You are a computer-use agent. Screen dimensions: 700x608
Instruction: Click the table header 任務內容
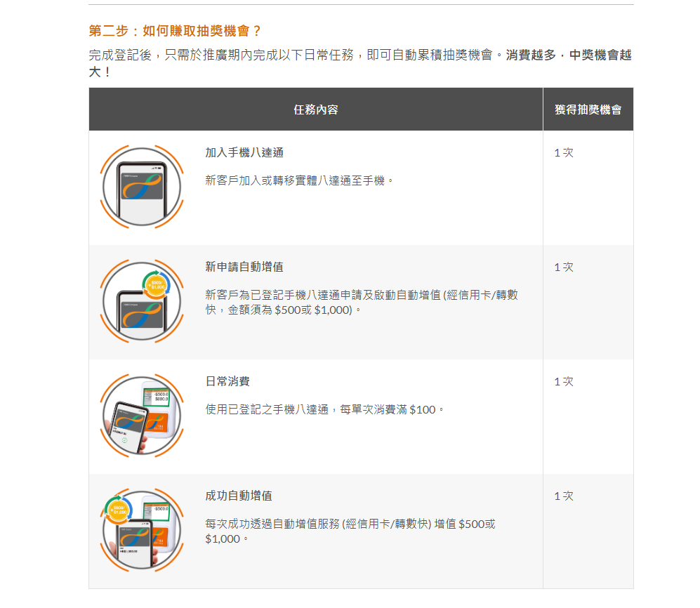click(x=316, y=110)
